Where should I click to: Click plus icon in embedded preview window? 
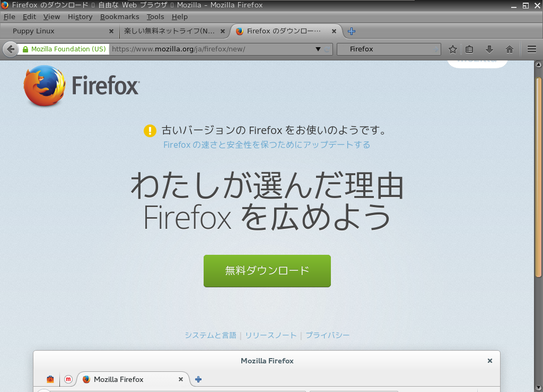[198, 379]
